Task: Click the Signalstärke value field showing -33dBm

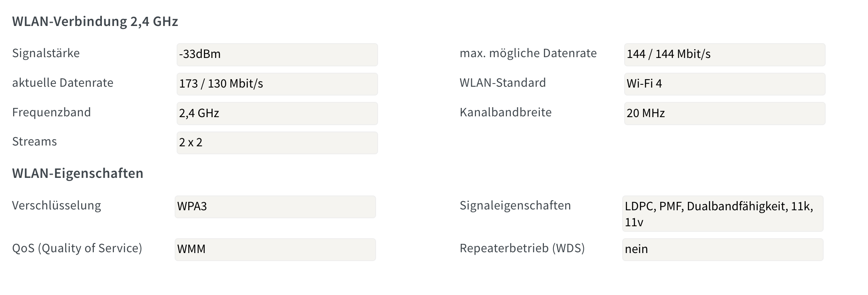Action: [x=277, y=55]
